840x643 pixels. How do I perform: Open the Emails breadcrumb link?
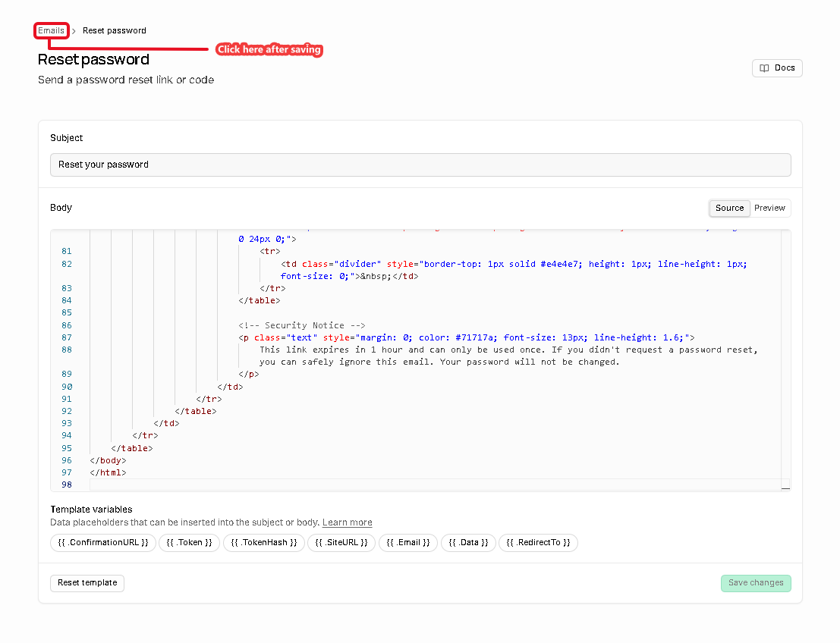(x=51, y=30)
